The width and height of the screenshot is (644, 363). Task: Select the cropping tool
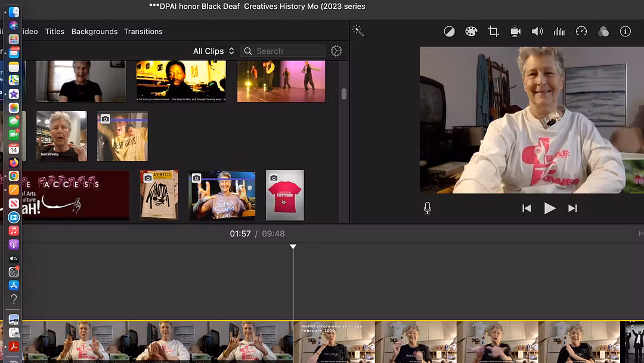tap(493, 32)
